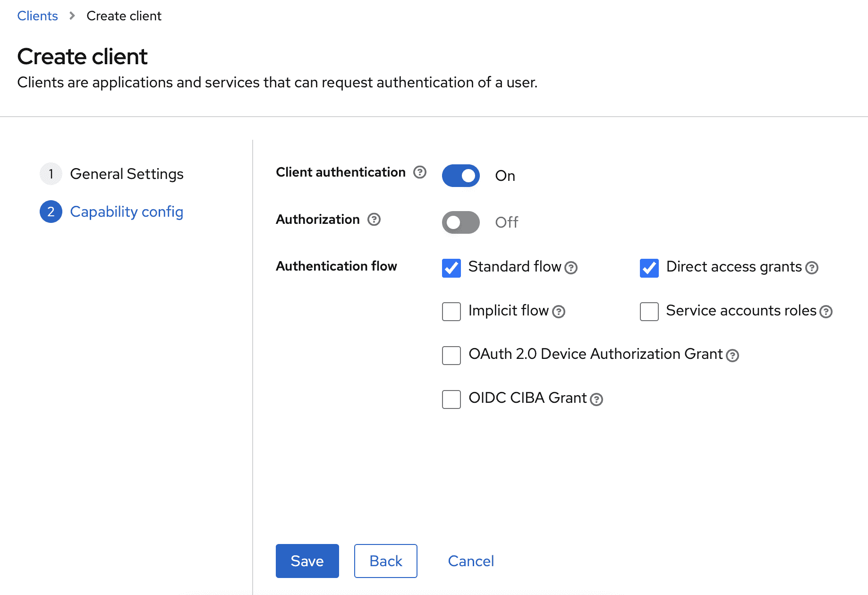
Task: Open help for Client authentication
Action: pyautogui.click(x=420, y=172)
